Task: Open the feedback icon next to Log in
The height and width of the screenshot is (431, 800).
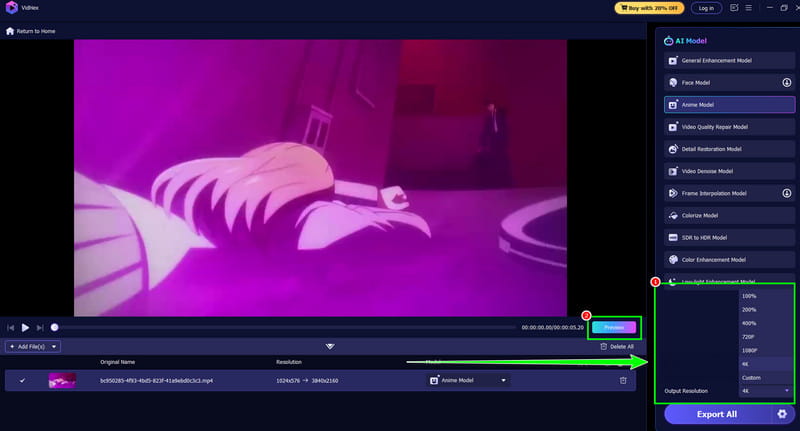Action: pos(734,8)
